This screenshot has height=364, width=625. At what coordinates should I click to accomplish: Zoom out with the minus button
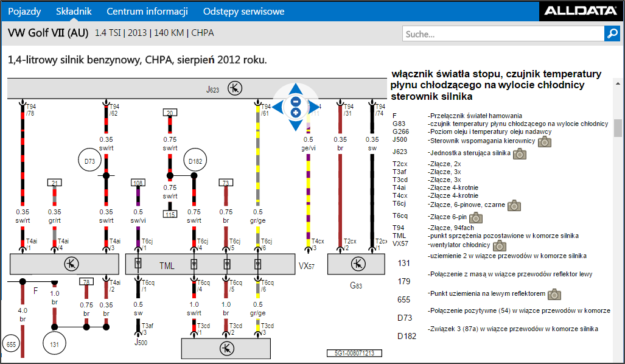[x=295, y=101]
